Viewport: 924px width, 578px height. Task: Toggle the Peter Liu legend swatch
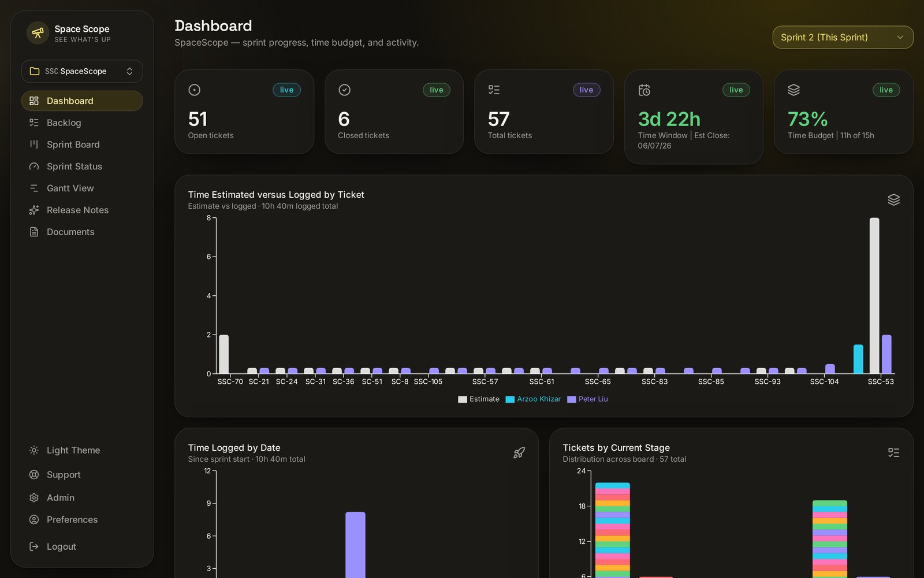[x=571, y=399]
